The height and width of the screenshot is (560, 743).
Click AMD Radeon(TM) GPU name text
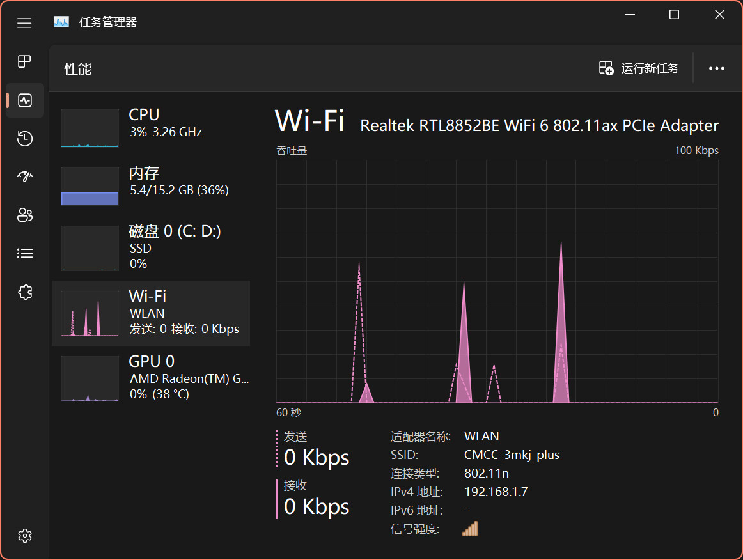pyautogui.click(x=189, y=378)
